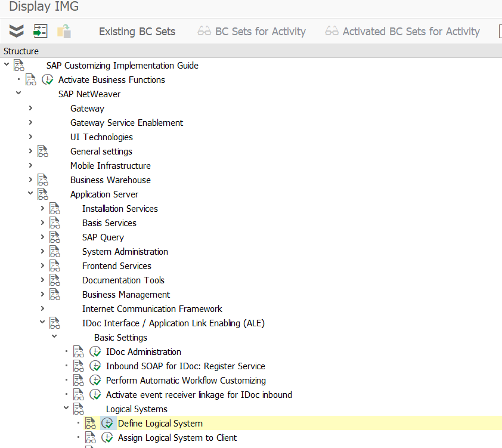The height and width of the screenshot is (448, 502).
Task: Collapse Logical Systems node
Action: (66, 408)
